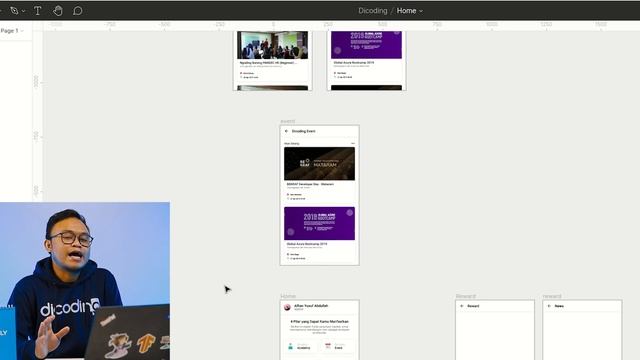
Task: Select the 'event' frame label
Action: [287, 122]
